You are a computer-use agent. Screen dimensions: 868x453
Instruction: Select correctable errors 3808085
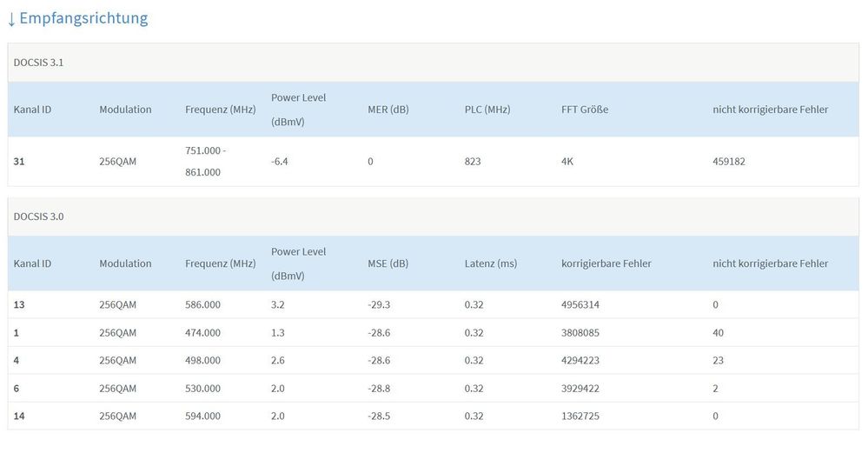click(580, 333)
